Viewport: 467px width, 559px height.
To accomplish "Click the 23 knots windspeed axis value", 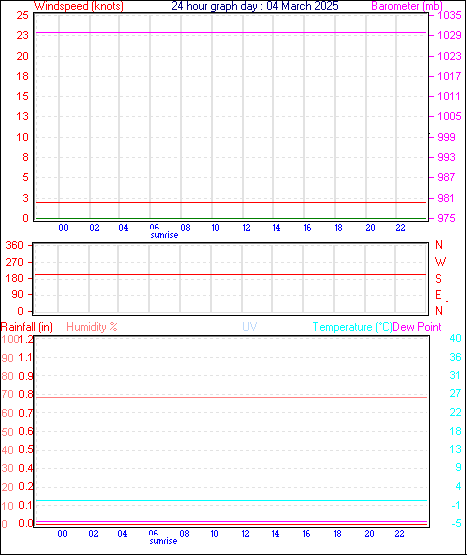I will click(22, 35).
